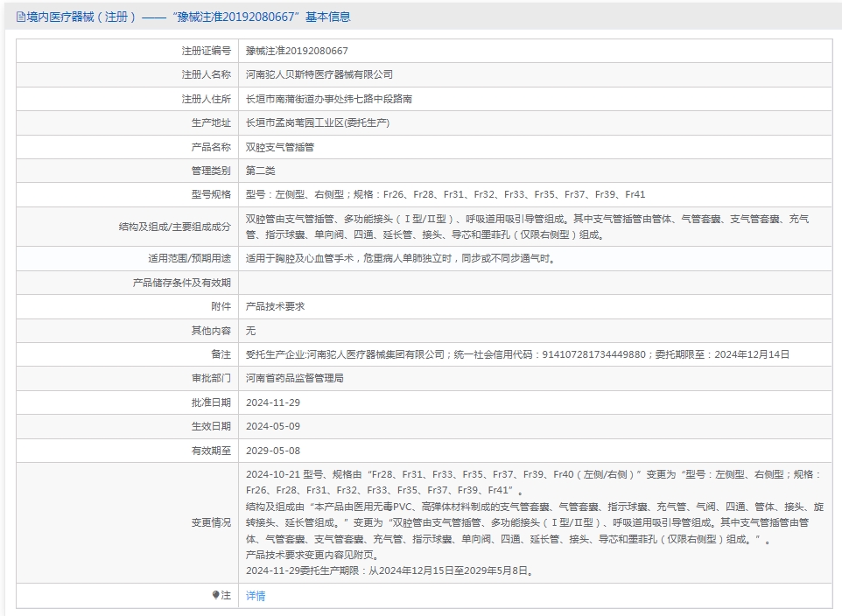Open the 详情 link
Image resolution: width=842 pixels, height=616 pixels.
[256, 596]
